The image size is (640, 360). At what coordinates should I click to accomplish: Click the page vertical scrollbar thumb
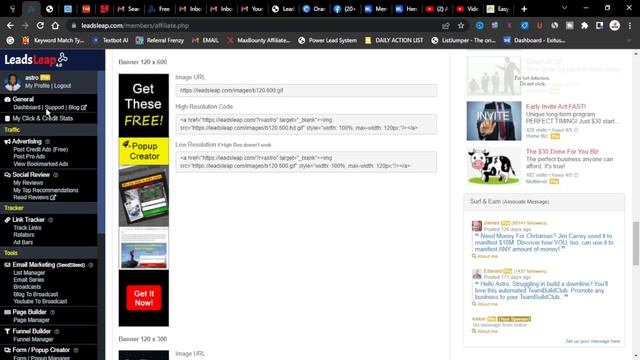point(636,244)
